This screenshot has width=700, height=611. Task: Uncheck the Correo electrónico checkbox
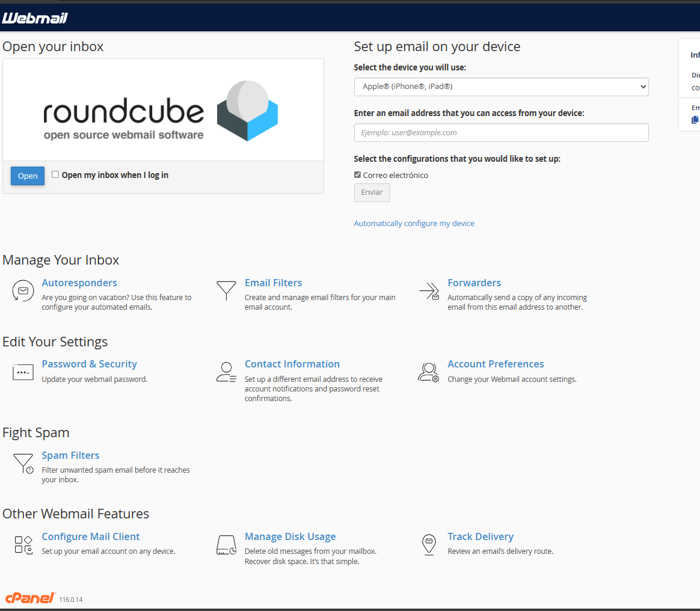[x=358, y=175]
